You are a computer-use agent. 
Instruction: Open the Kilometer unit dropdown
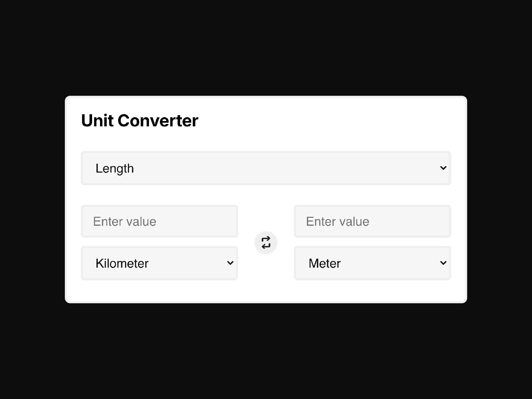[x=159, y=263]
